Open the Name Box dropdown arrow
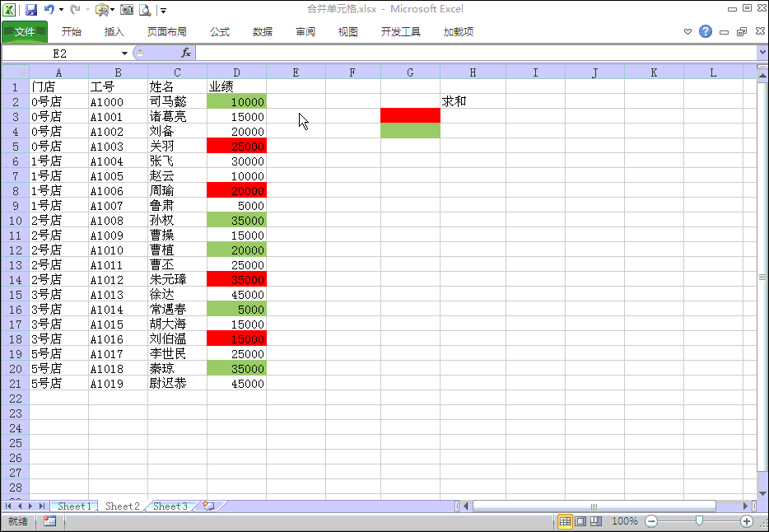This screenshot has width=769, height=532. coord(124,53)
